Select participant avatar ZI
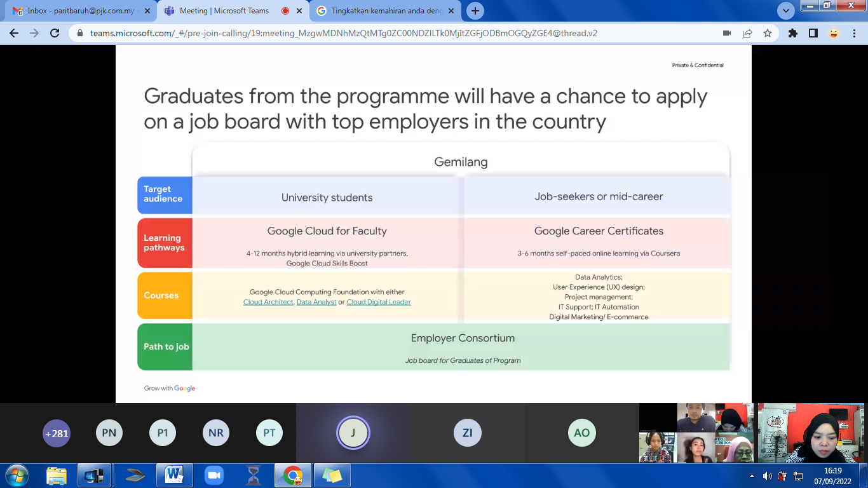Viewport: 868px width, 488px height. [x=467, y=433]
